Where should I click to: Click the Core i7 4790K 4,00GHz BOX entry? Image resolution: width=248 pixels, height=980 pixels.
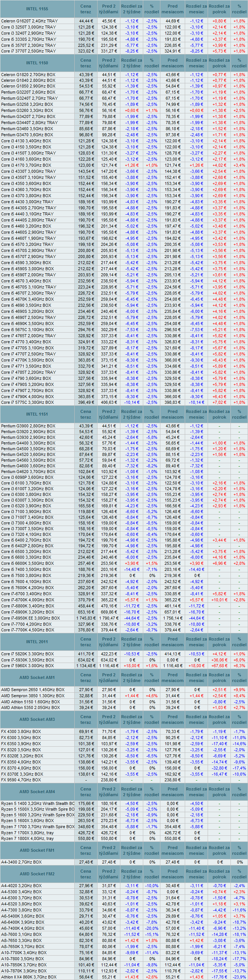click(x=27, y=396)
